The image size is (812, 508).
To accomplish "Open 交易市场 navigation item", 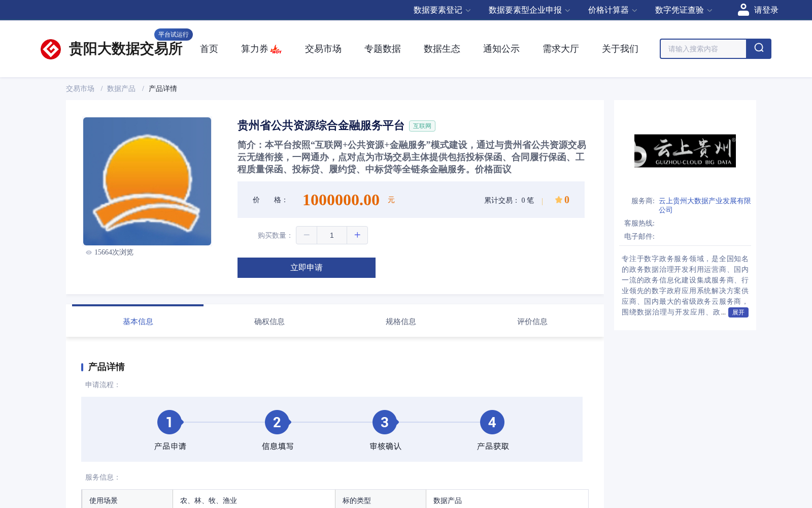I will click(323, 49).
